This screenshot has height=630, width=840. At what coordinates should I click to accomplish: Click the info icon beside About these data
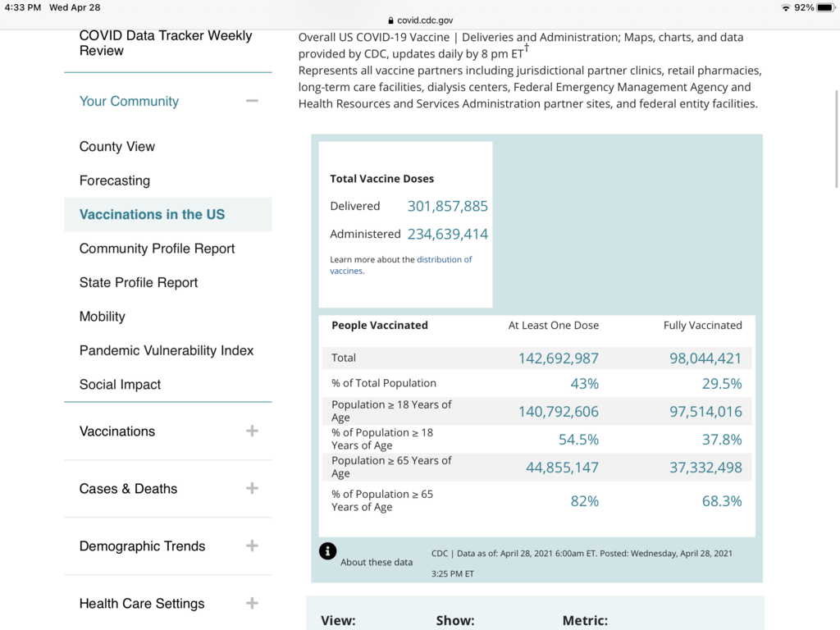[x=327, y=551]
